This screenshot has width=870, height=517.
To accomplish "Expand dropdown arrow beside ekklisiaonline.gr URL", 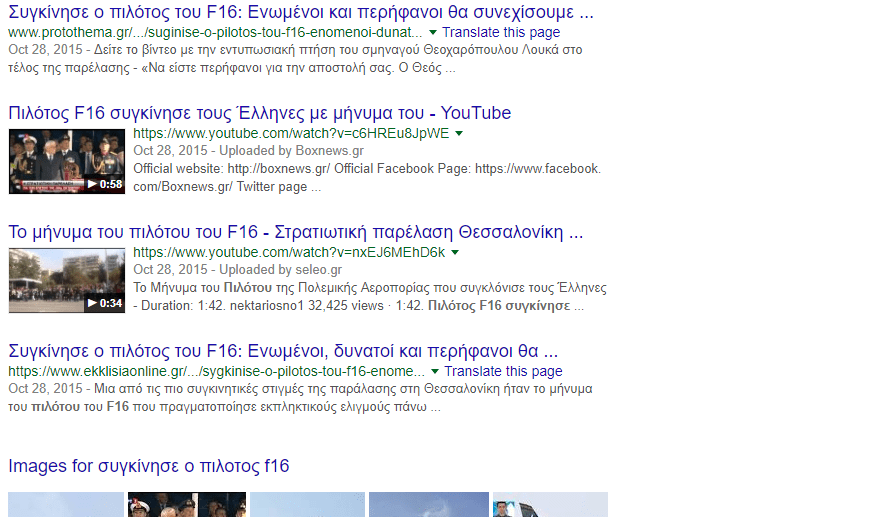I will [x=435, y=371].
